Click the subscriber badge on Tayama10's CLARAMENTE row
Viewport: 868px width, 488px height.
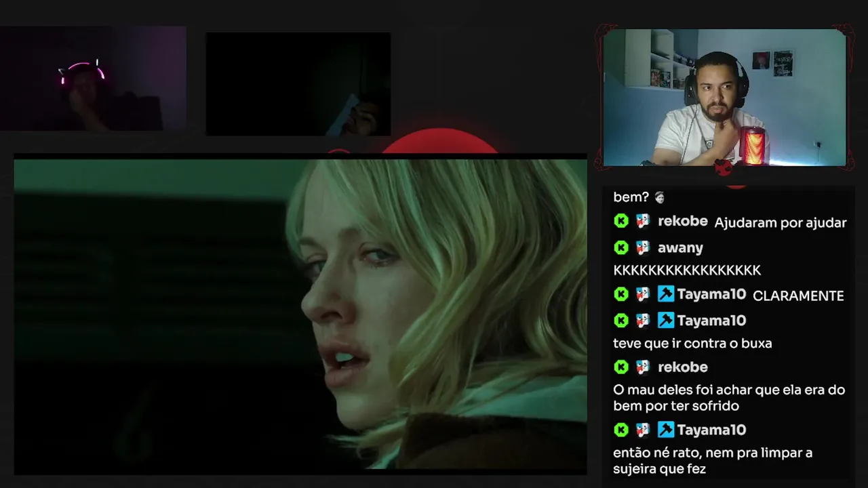pyautogui.click(x=643, y=294)
